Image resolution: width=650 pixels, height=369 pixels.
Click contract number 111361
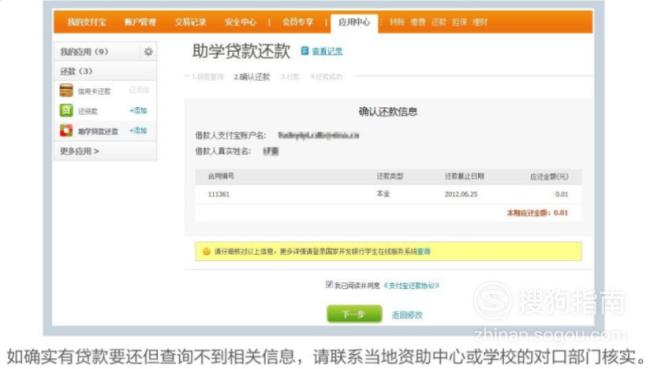tap(218, 194)
